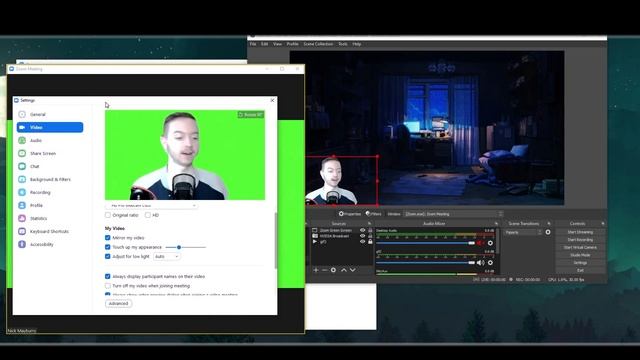Toggle lock on Zoom Green Screen source
The image size is (640, 360).
pos(370,230)
